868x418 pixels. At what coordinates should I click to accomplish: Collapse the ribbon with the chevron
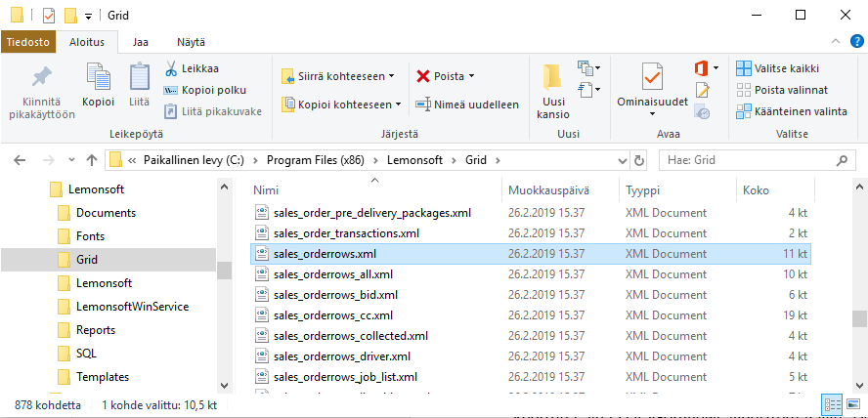click(x=836, y=41)
